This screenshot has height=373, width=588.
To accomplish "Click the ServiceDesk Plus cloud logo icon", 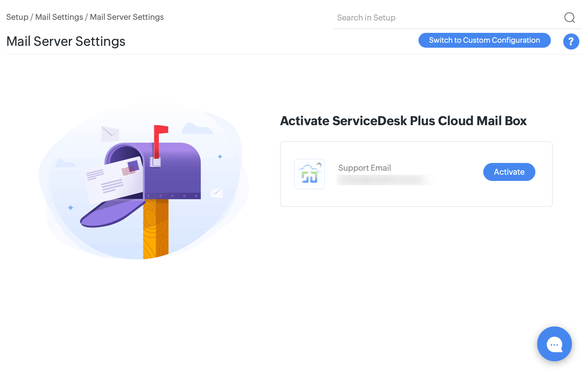I will [309, 174].
